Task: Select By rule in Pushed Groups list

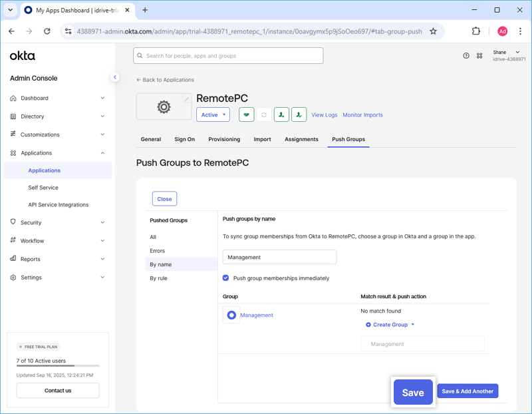Action: 158,278
